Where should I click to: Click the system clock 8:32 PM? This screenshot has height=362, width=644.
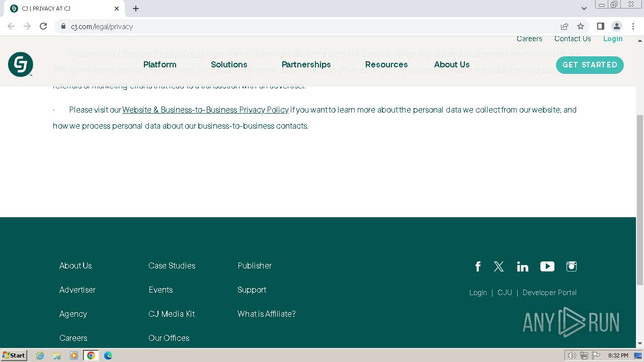click(x=618, y=355)
